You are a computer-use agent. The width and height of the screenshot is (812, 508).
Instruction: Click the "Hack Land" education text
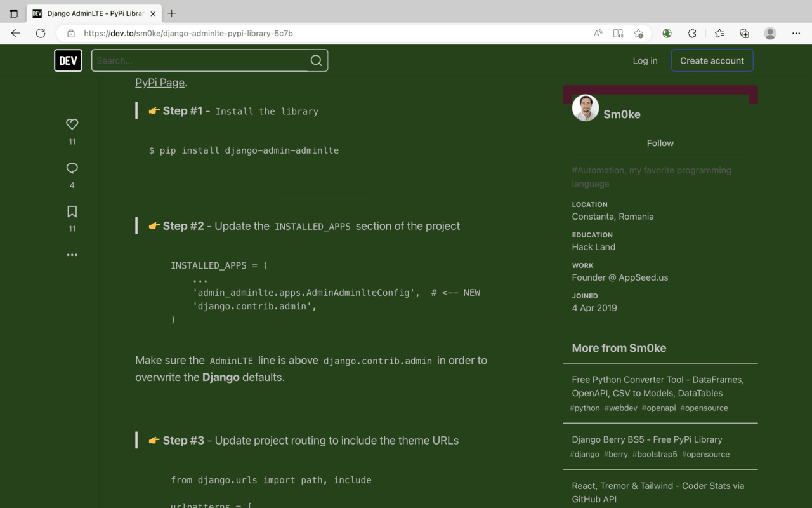point(594,247)
